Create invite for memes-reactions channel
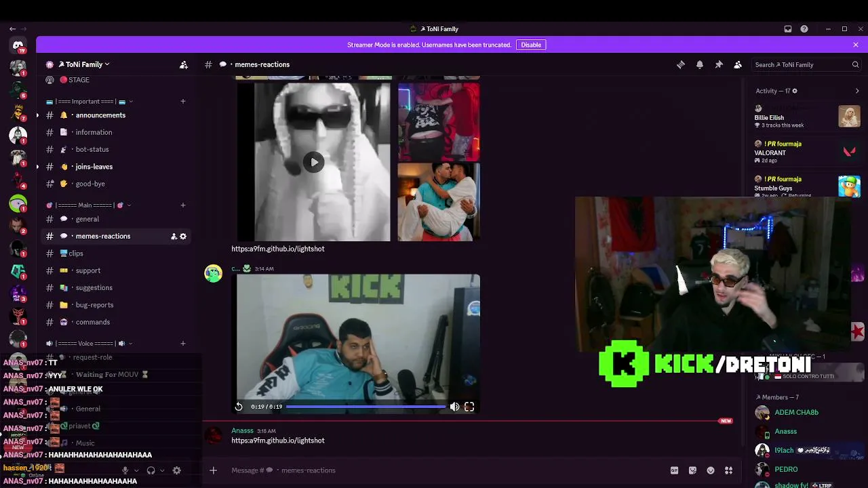 tap(174, 236)
